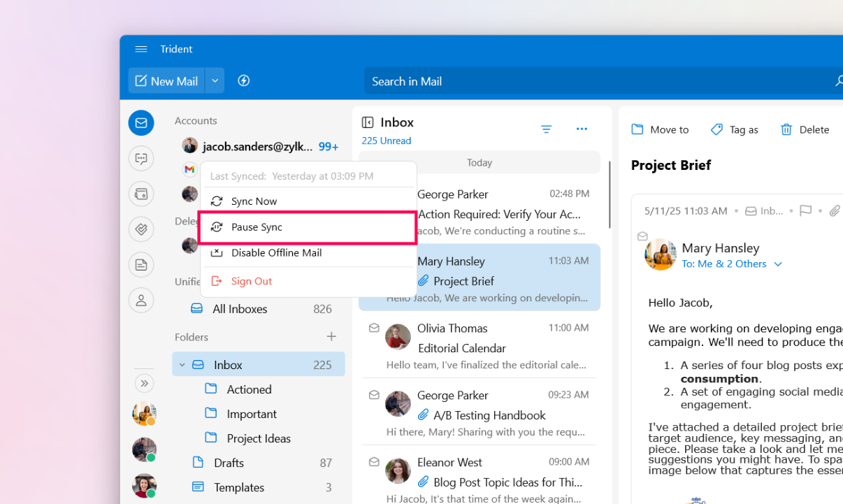Click the add folder plus icon
This screenshot has height=504, width=843.
point(331,337)
